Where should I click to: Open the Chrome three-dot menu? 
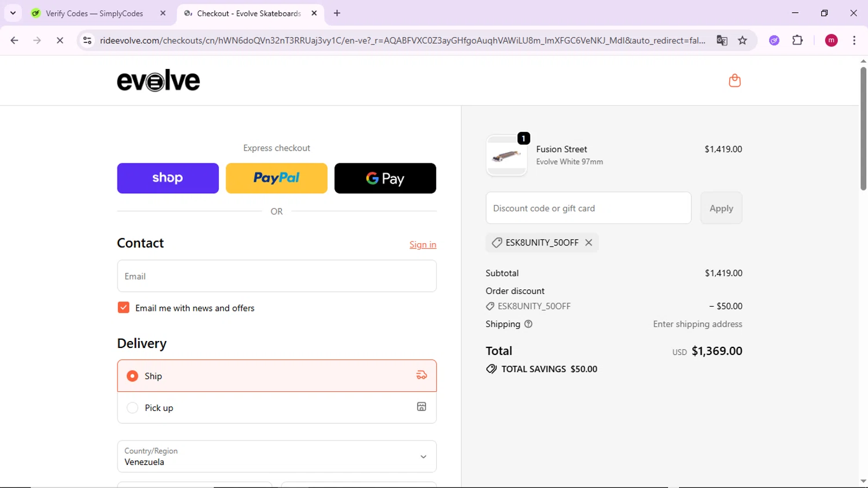tap(854, 41)
